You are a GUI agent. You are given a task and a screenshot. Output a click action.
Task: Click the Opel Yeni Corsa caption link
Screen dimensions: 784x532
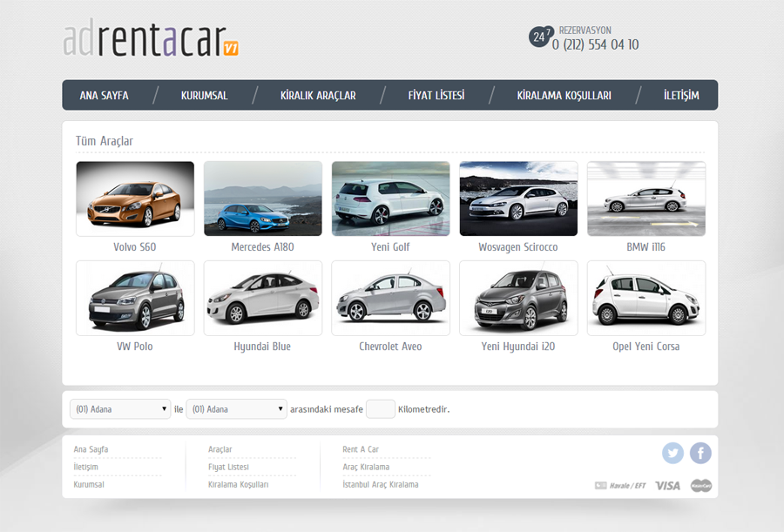click(x=646, y=347)
